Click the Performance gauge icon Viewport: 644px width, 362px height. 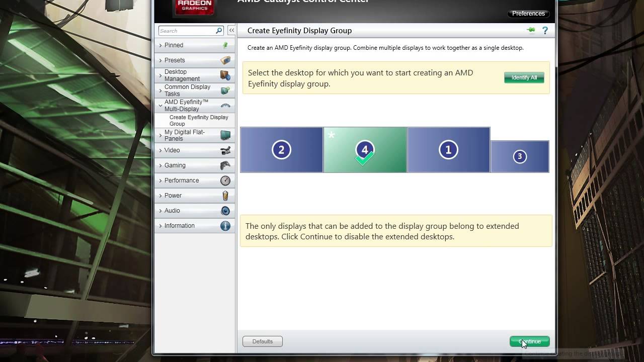(225, 180)
